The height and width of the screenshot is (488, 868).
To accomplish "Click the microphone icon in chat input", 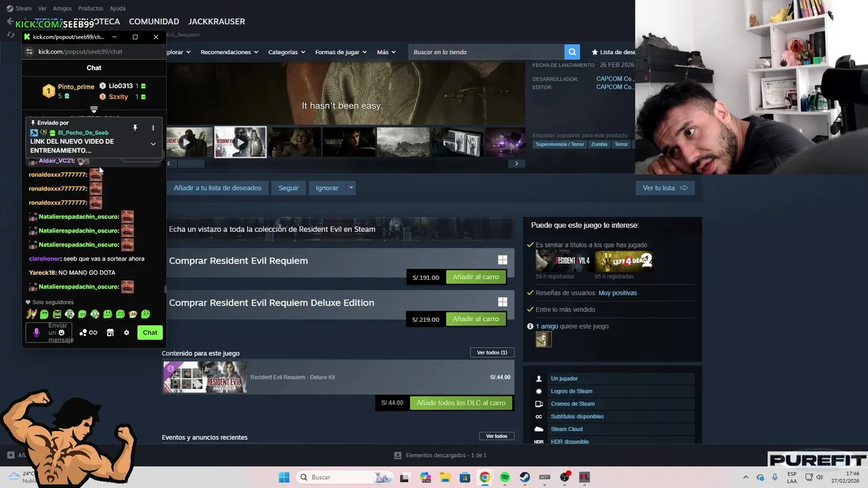I will [37, 333].
